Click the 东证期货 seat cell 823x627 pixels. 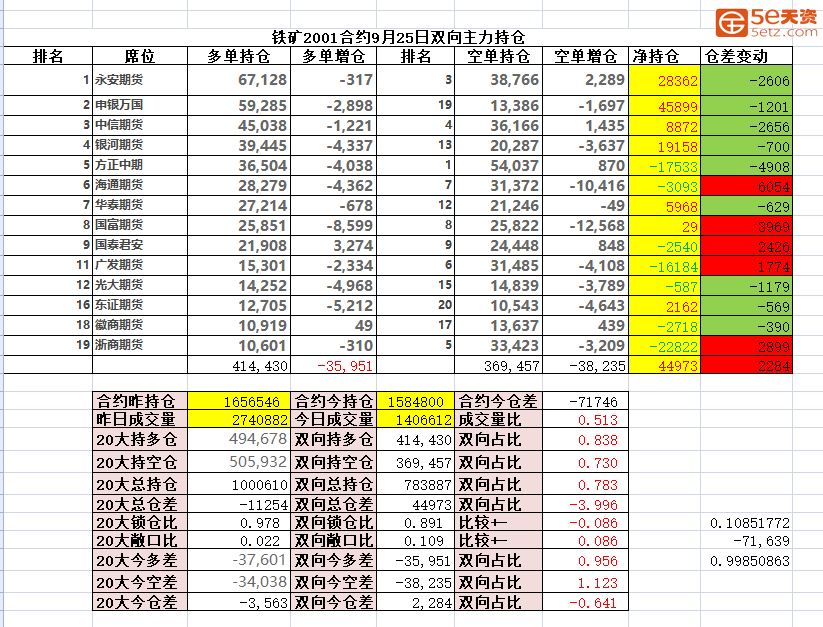140,304
